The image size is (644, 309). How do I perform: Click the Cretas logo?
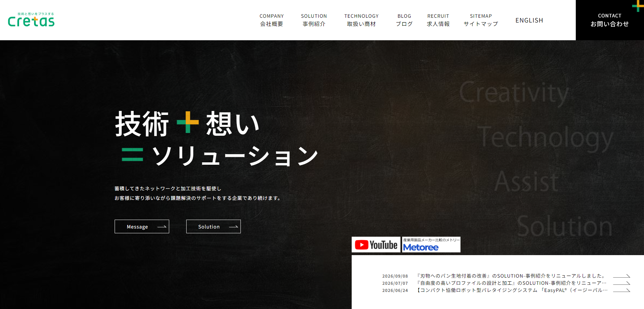pos(31,20)
